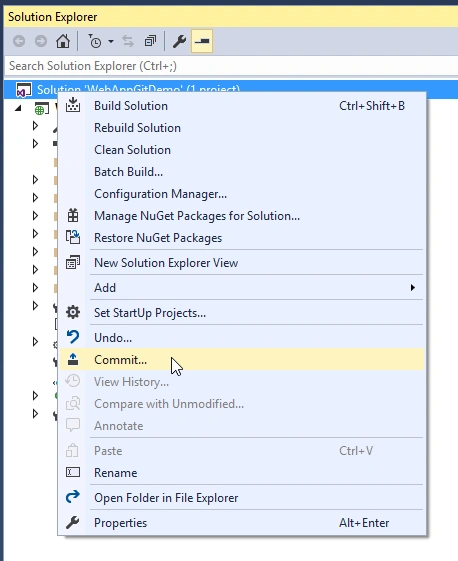Expand the Add submenu arrow
The width and height of the screenshot is (458, 561).
point(413,287)
